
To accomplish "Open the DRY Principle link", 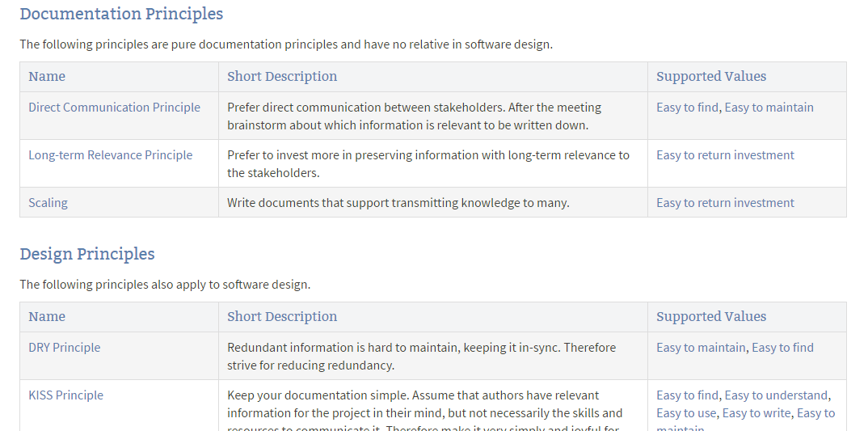I will click(x=65, y=348).
